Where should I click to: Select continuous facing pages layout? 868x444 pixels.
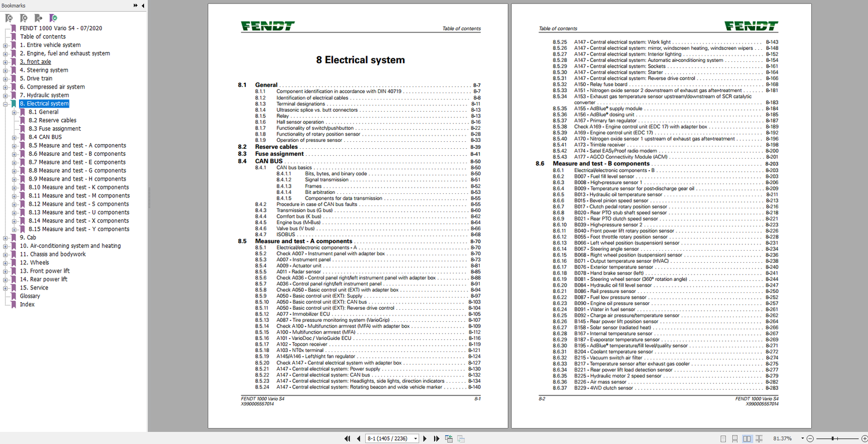click(759, 439)
